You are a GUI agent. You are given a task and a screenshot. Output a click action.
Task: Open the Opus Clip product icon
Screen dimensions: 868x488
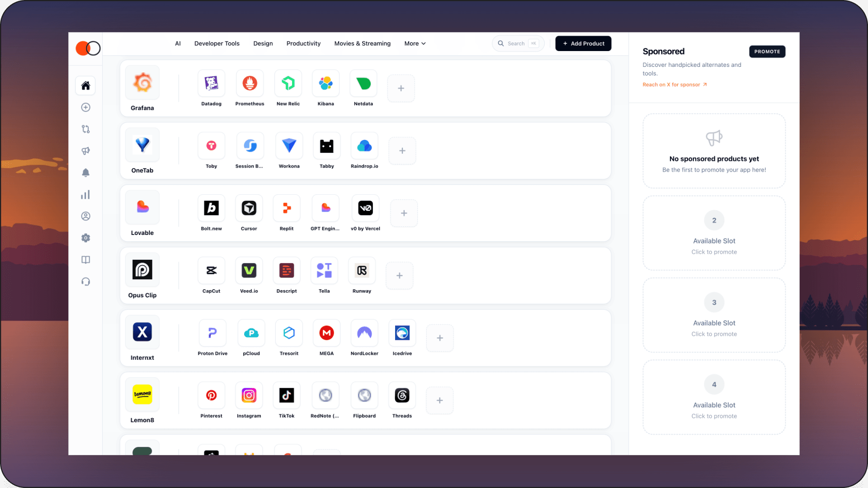142,270
